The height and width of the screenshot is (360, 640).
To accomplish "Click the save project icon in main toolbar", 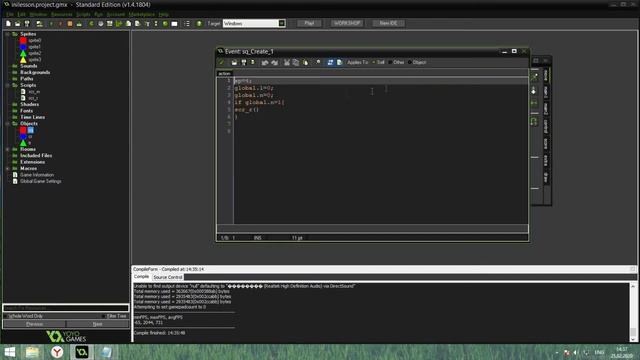I will (27, 23).
